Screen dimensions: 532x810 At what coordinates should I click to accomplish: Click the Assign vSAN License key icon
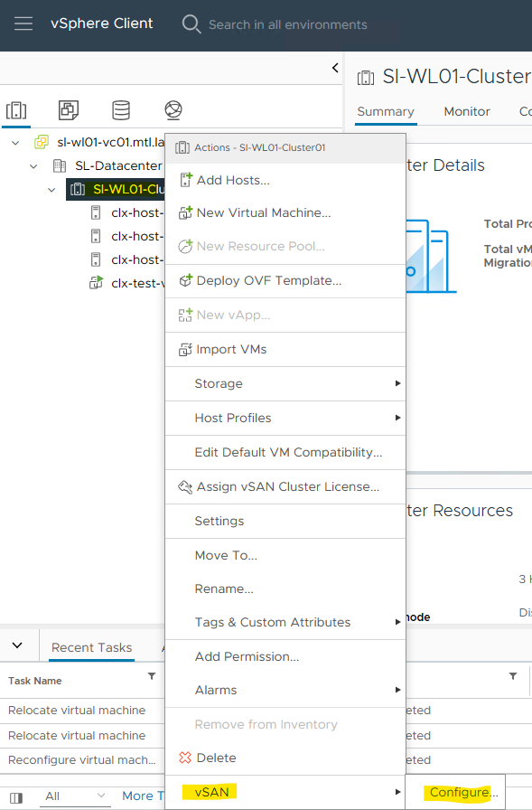[185, 486]
